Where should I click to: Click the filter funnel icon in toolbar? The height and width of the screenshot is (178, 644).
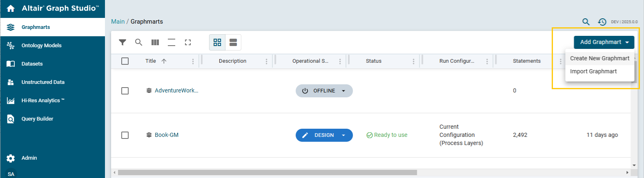[x=123, y=42]
